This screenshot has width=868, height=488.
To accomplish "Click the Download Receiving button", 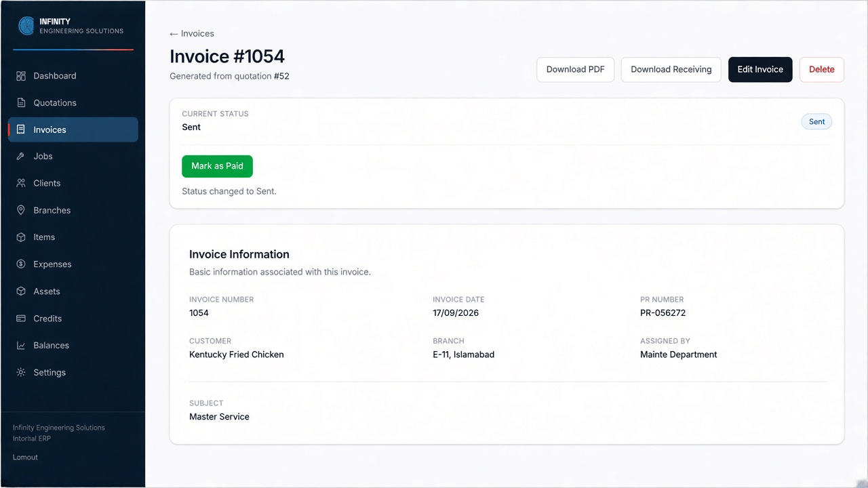I will (x=671, y=70).
